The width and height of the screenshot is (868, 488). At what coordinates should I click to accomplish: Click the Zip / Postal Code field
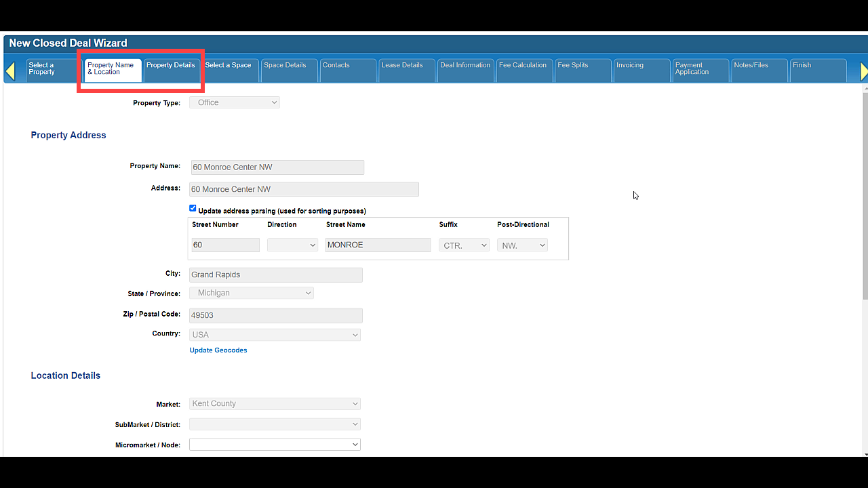[x=275, y=316]
